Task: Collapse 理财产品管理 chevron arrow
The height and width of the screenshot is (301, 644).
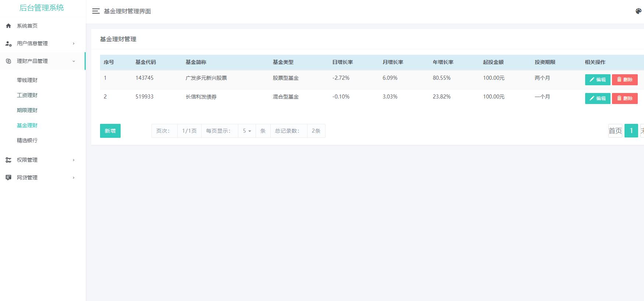Action: tap(74, 61)
